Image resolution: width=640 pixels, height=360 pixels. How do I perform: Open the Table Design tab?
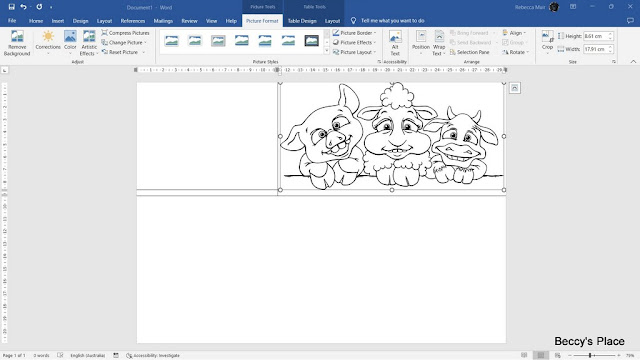click(302, 21)
